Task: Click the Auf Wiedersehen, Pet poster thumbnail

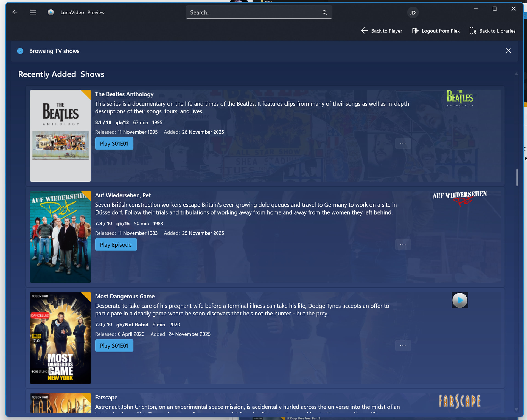Action: point(60,237)
